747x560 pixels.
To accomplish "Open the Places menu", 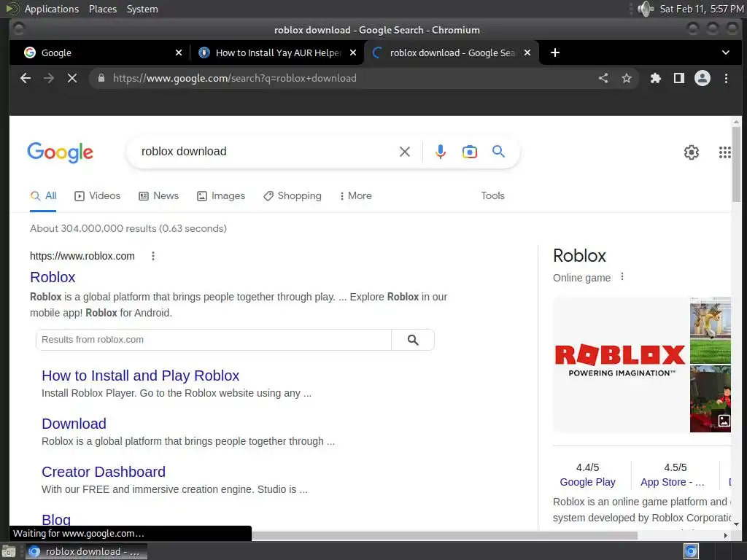I will tap(102, 9).
